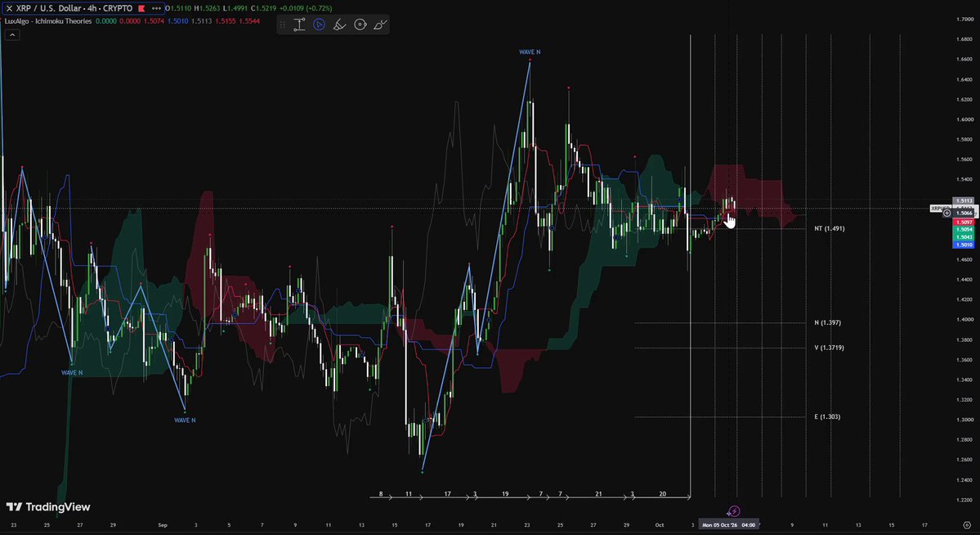Collapse the indicator legend with the chevron button
Viewport: 980px width, 535px height.
tap(12, 35)
